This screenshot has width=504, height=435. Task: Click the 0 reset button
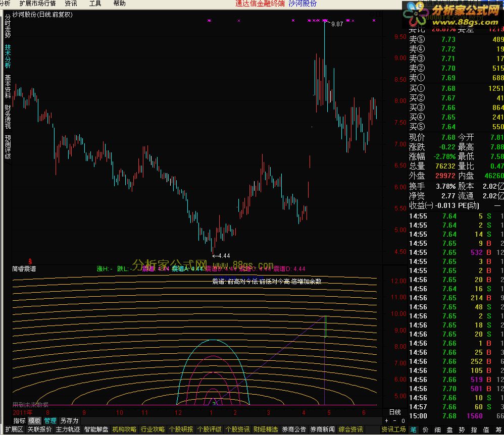(403, 420)
